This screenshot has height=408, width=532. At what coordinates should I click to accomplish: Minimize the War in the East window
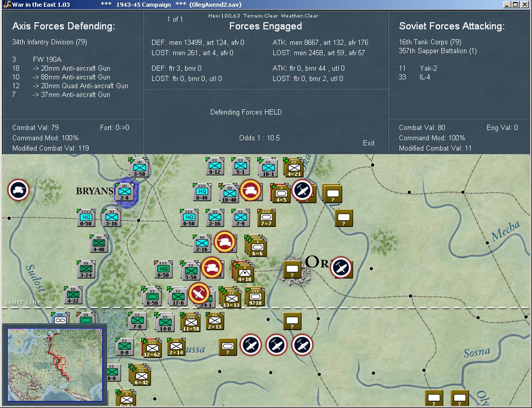(x=507, y=5)
